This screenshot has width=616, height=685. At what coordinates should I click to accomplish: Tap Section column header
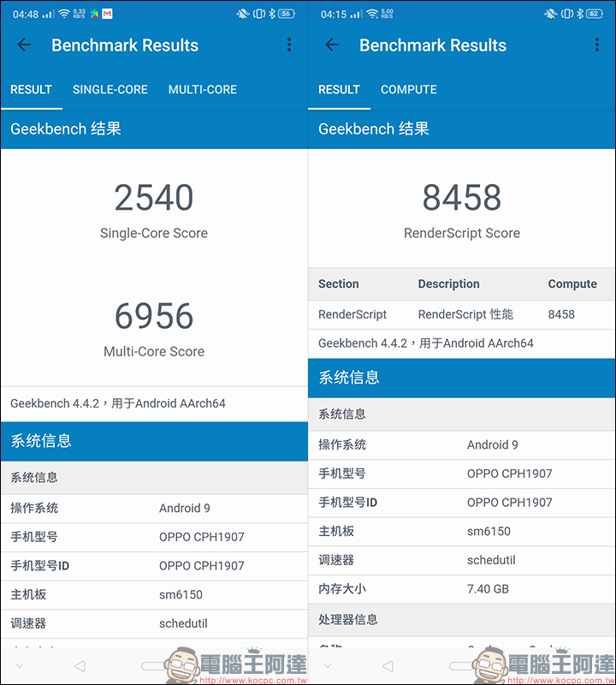point(338,284)
